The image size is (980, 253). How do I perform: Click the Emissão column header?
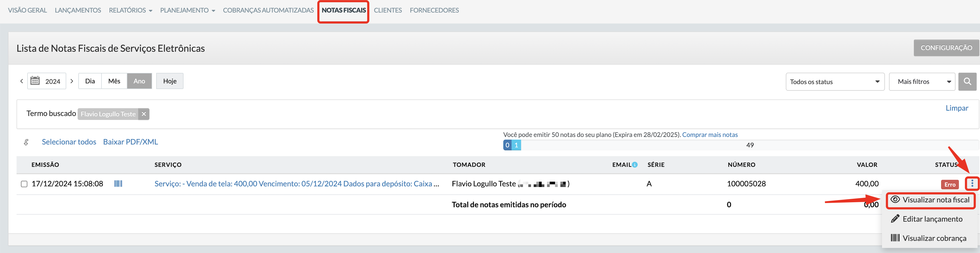tap(45, 165)
